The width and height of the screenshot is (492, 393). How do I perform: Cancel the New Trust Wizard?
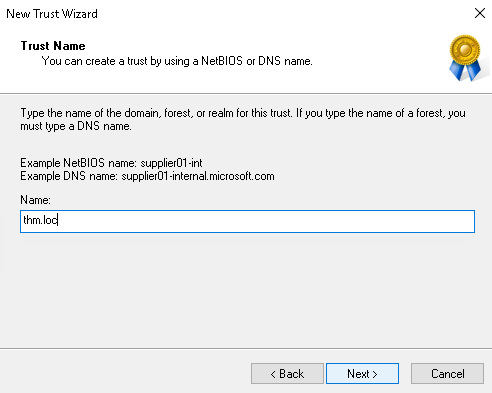click(447, 374)
